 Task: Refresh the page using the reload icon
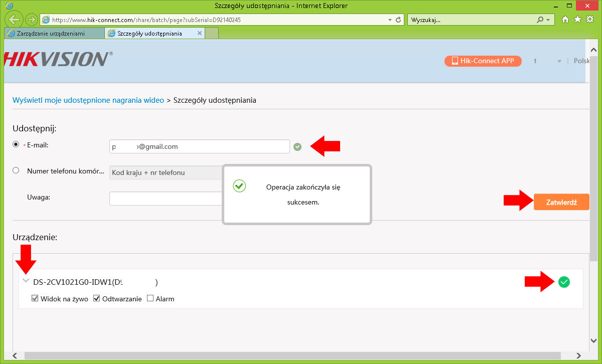pyautogui.click(x=398, y=20)
